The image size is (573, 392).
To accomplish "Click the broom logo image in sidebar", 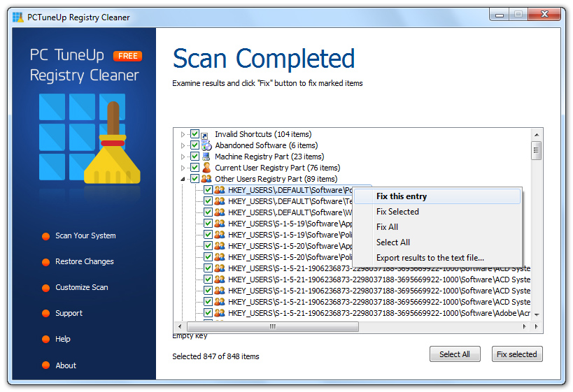I will point(90,138).
